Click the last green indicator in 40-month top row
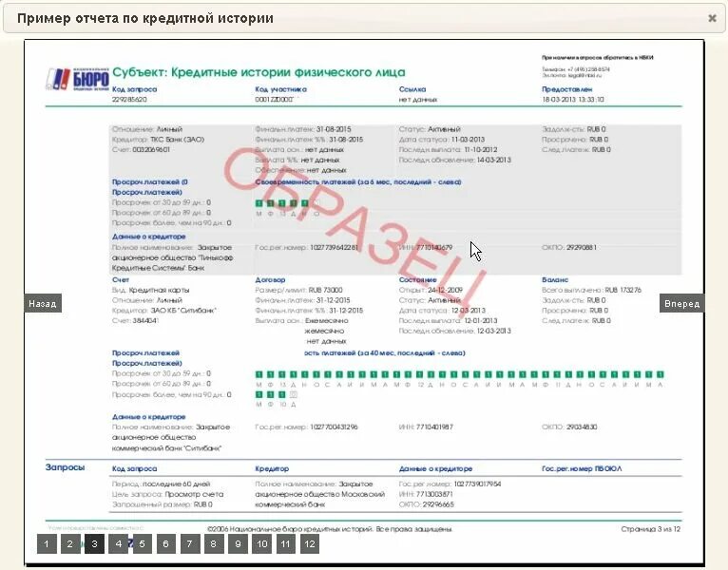The image size is (728, 570). pyautogui.click(x=661, y=374)
